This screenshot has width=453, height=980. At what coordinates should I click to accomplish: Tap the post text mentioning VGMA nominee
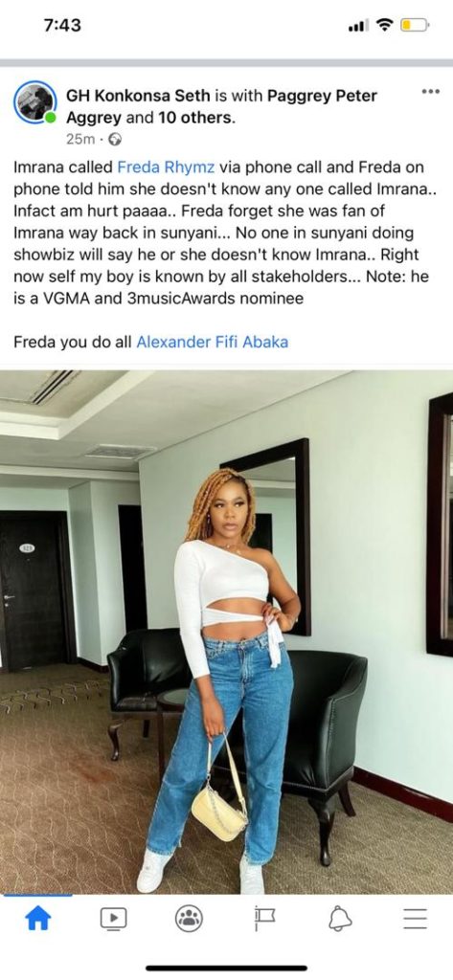(224, 233)
